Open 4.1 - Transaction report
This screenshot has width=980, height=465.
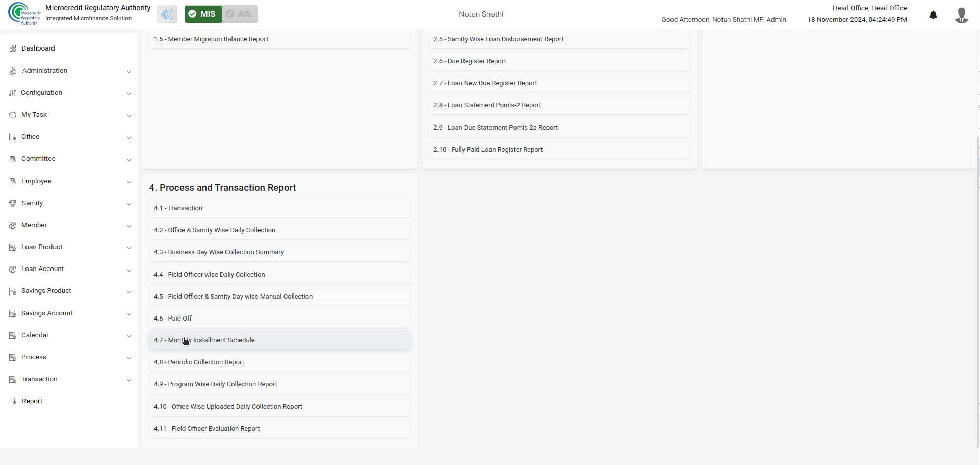(x=279, y=208)
